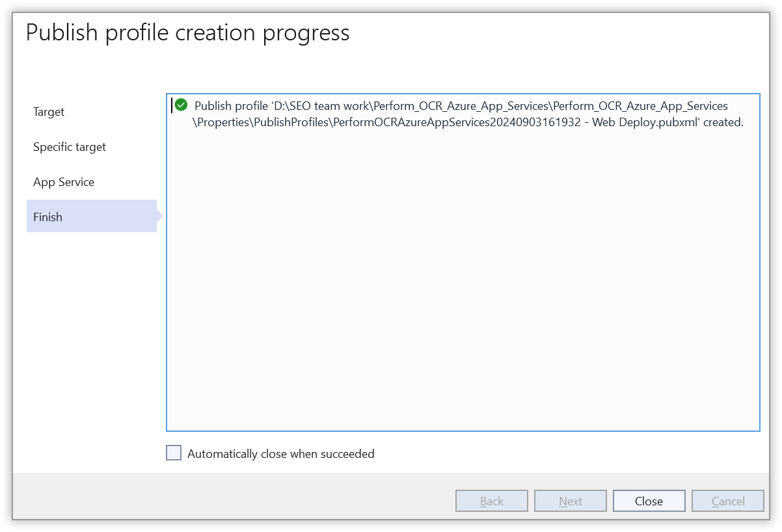Select the App Service step
Screen dimensions: 782x532
[x=64, y=182]
